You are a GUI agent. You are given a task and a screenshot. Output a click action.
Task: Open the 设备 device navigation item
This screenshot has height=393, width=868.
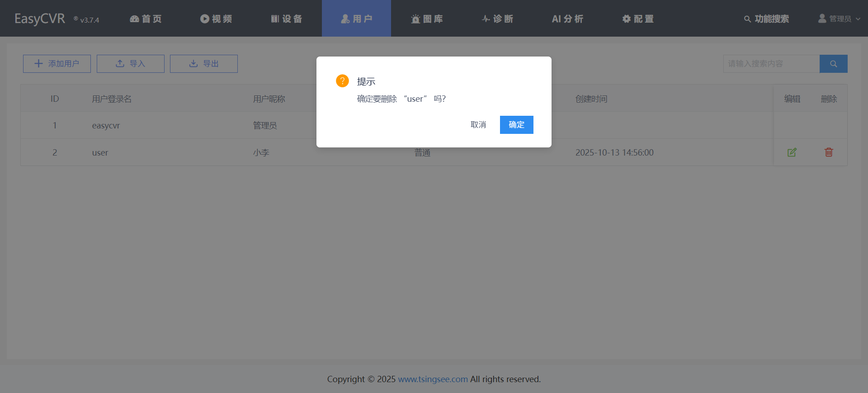(x=287, y=19)
